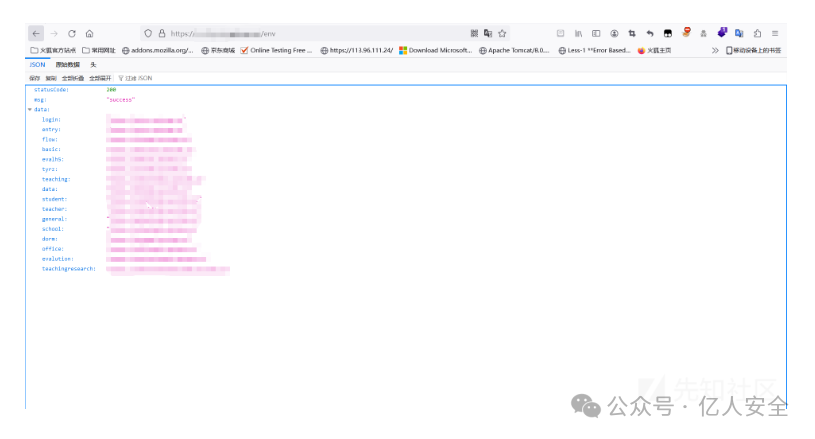Show more bookmarks via the overflow chevron
815x439 pixels.
715,50
